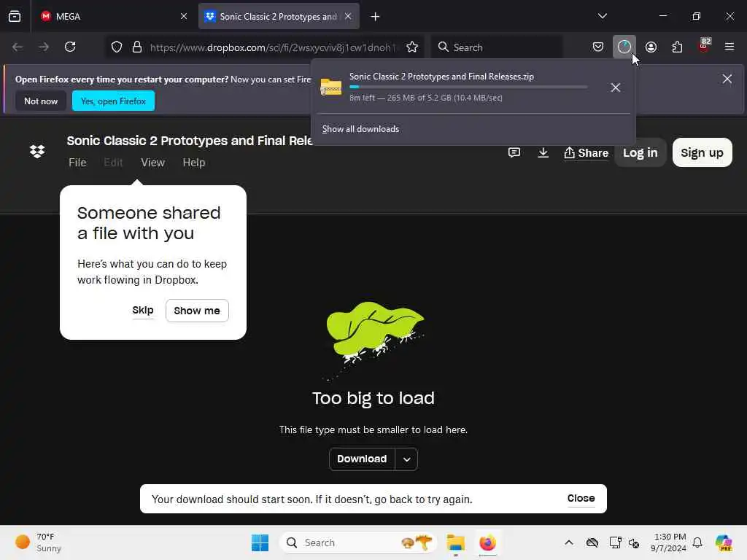The height and width of the screenshot is (560, 747).
Task: Open the tracking protection shield icon
Action: (x=117, y=47)
